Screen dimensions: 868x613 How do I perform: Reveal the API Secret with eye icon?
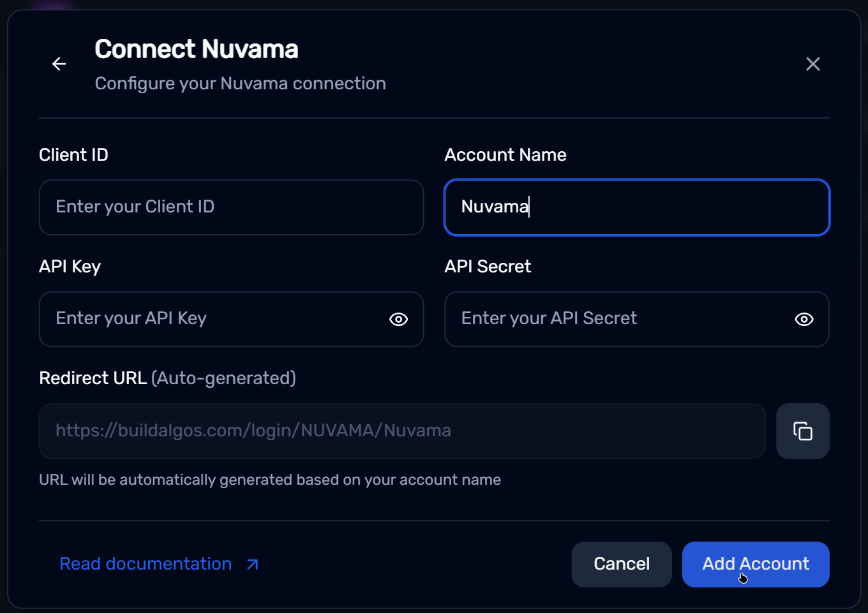[804, 320]
